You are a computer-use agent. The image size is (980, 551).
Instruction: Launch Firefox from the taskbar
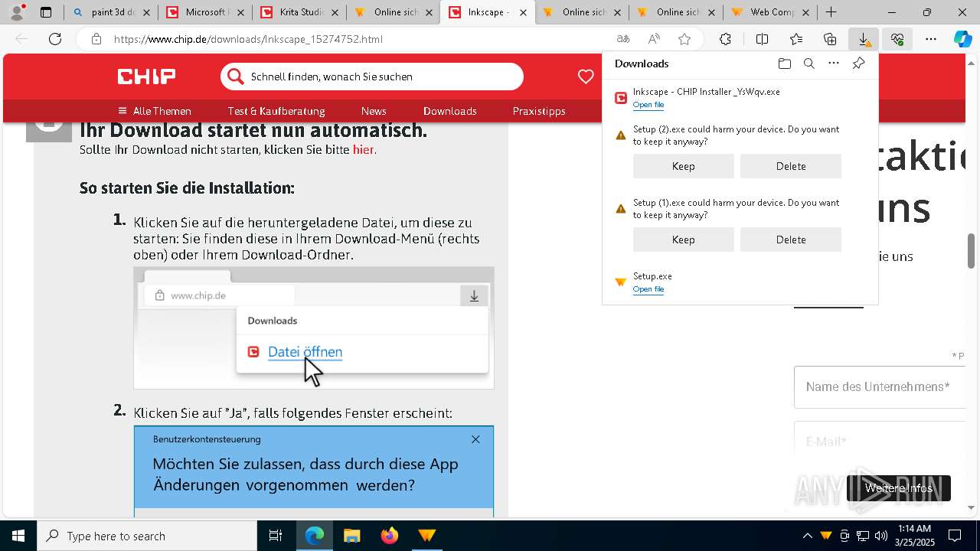389,536
